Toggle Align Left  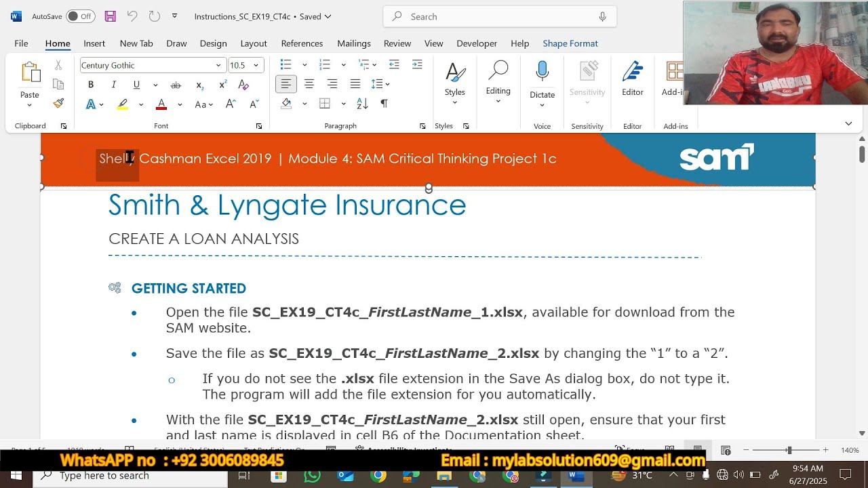tap(286, 84)
